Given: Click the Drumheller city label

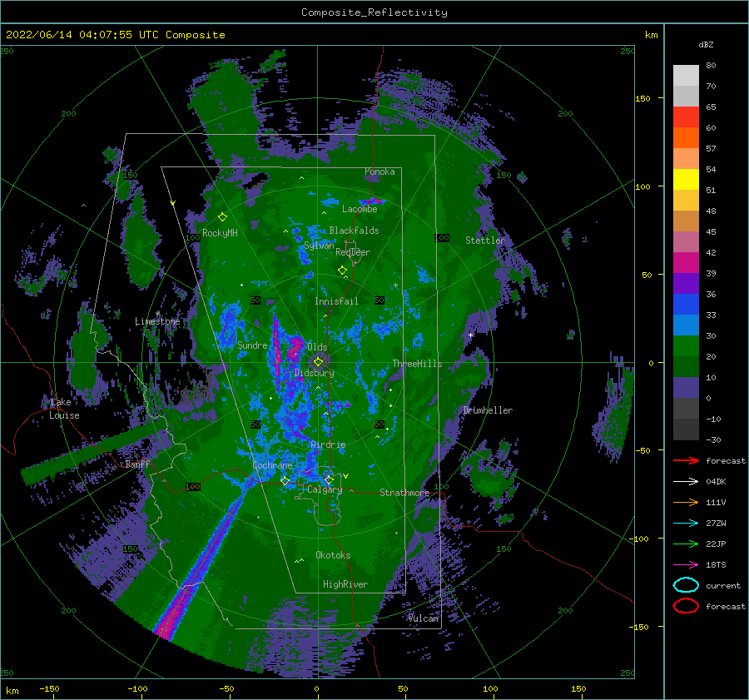Looking at the screenshot, I should coord(488,410).
